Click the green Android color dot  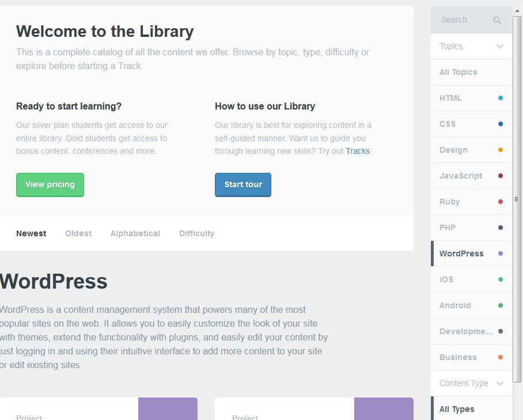(x=501, y=305)
